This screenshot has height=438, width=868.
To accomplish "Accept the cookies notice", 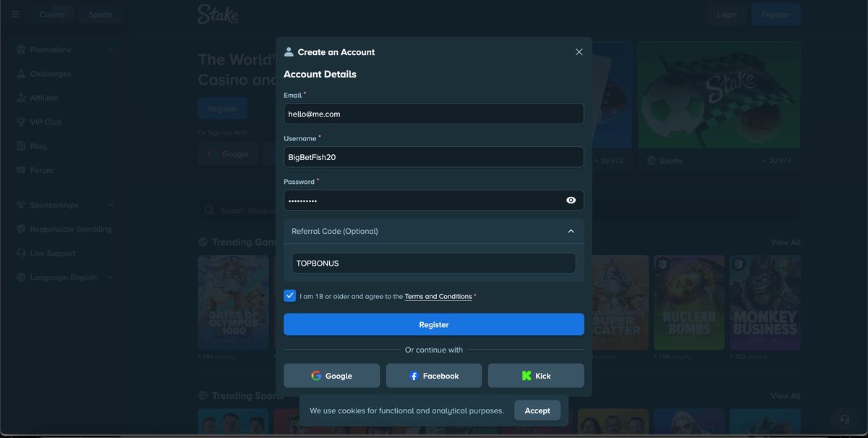I will pos(537,410).
